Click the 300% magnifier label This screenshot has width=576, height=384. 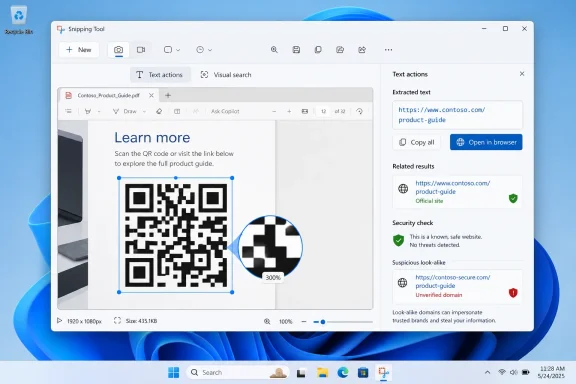273,277
